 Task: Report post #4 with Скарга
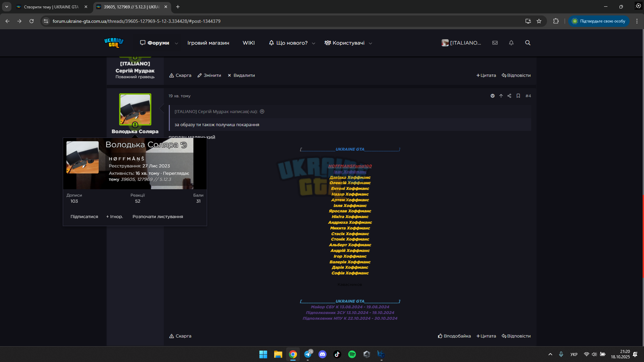[180, 336]
